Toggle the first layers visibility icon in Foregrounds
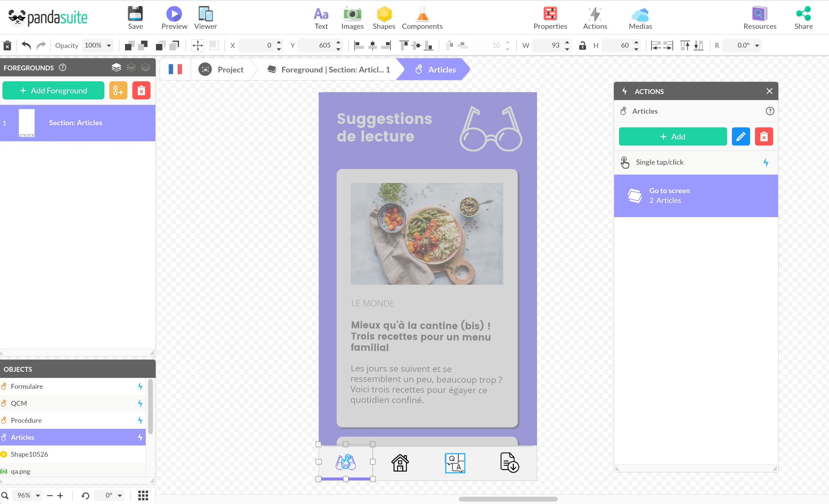The image size is (829, 504). (116, 68)
